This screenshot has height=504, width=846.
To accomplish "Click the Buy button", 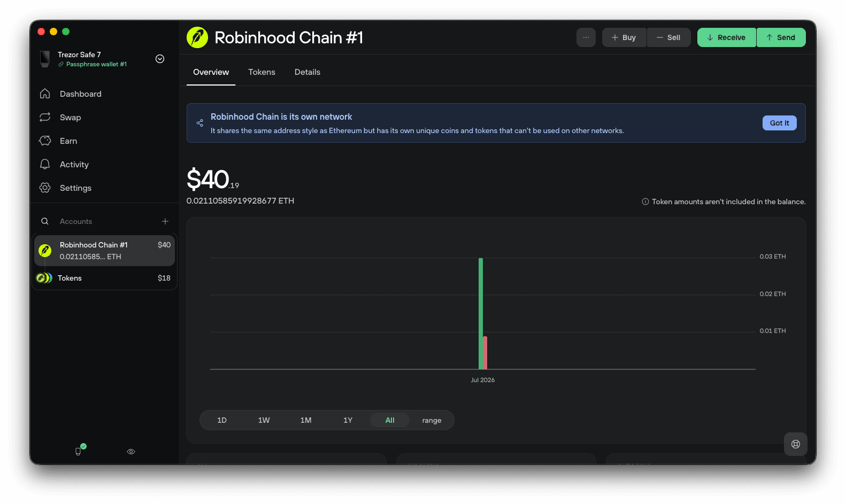I will tap(624, 37).
